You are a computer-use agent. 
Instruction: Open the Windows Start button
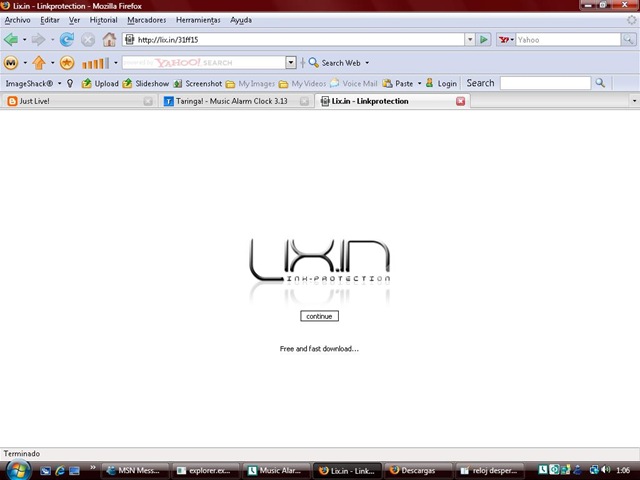(x=18, y=470)
